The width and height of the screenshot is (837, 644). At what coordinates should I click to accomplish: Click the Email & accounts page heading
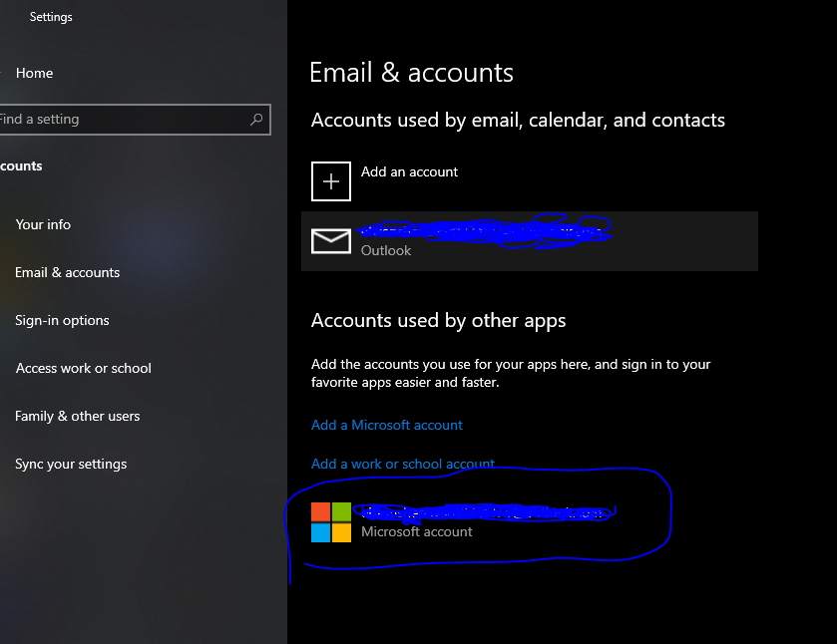click(412, 73)
